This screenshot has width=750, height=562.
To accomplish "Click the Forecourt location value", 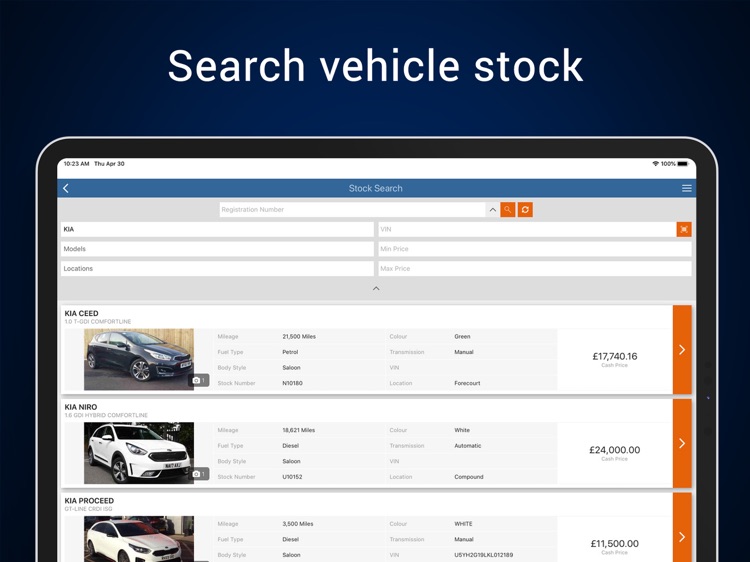I will 467,383.
